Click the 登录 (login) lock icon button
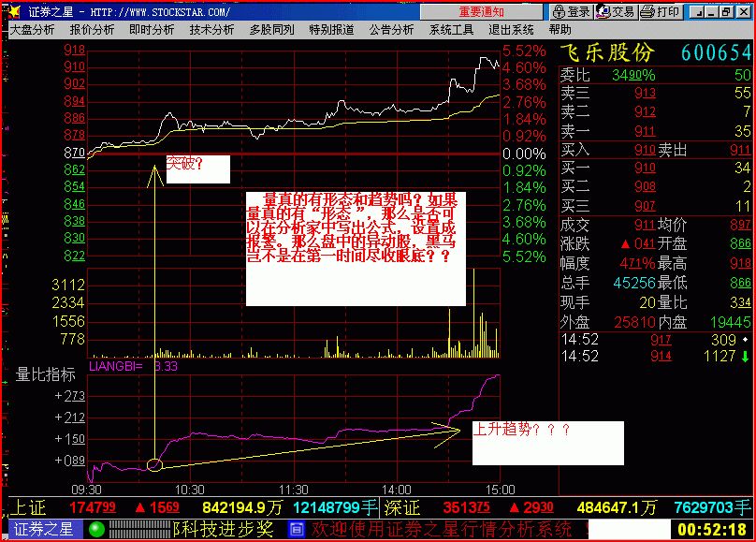This screenshot has height=542, width=756. [x=572, y=12]
